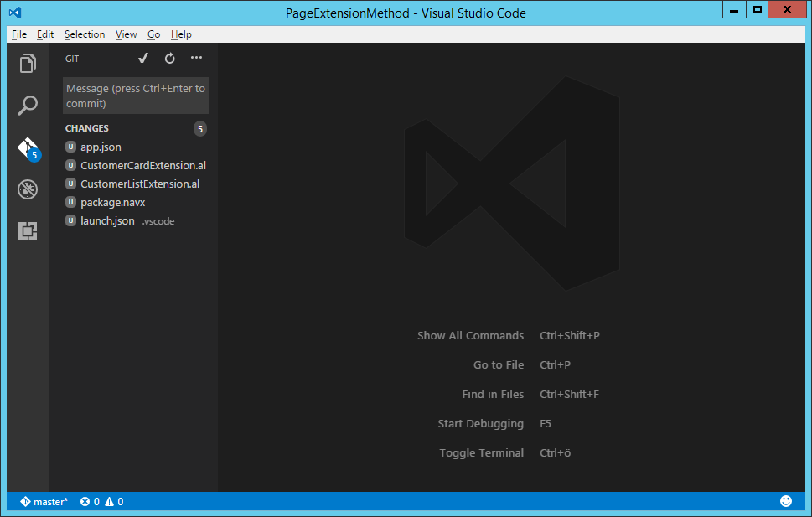Click the Find in Files shortcut hint
Screen dimensions: 812x517
pos(530,394)
